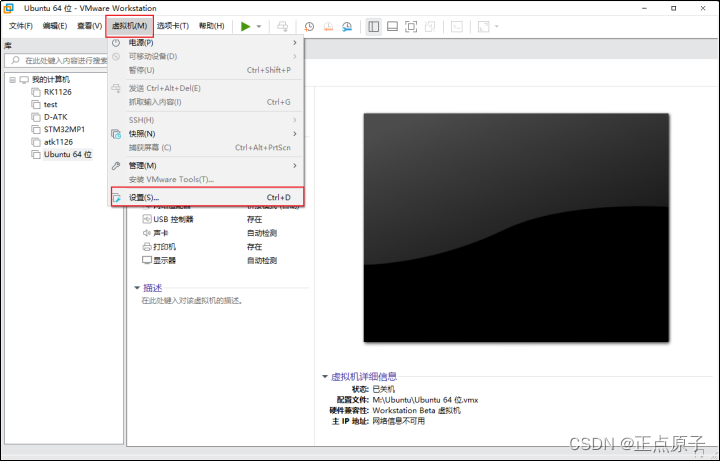This screenshot has width=721, height=462.
Task: Open the power options dropdown arrow
Action: point(259,27)
